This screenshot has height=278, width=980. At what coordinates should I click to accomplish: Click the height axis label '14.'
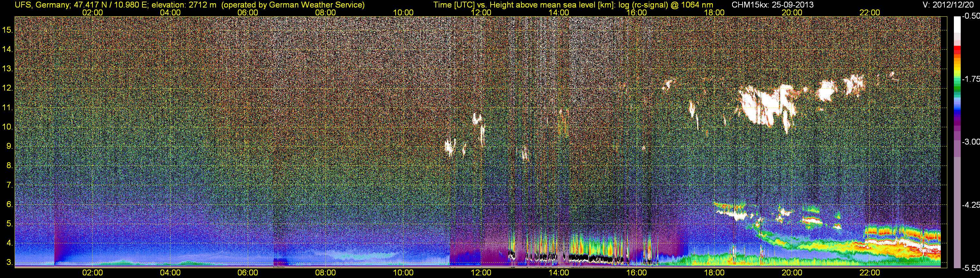pos(8,49)
